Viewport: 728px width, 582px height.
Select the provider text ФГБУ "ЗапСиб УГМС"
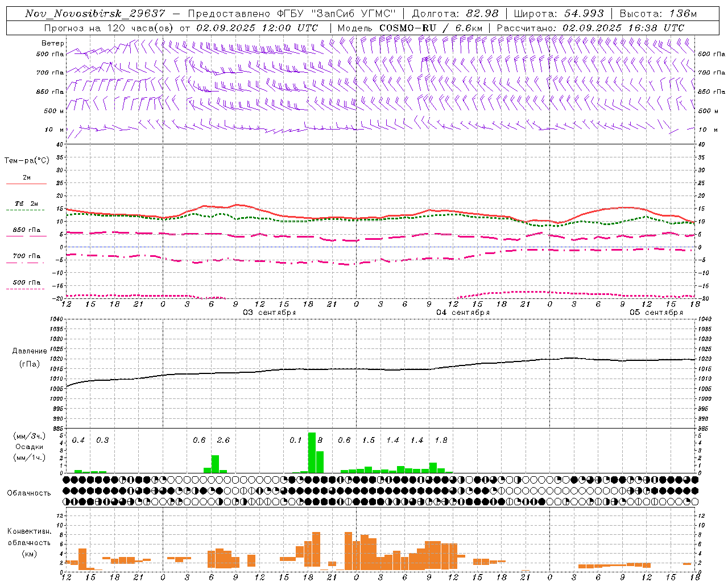click(x=338, y=14)
